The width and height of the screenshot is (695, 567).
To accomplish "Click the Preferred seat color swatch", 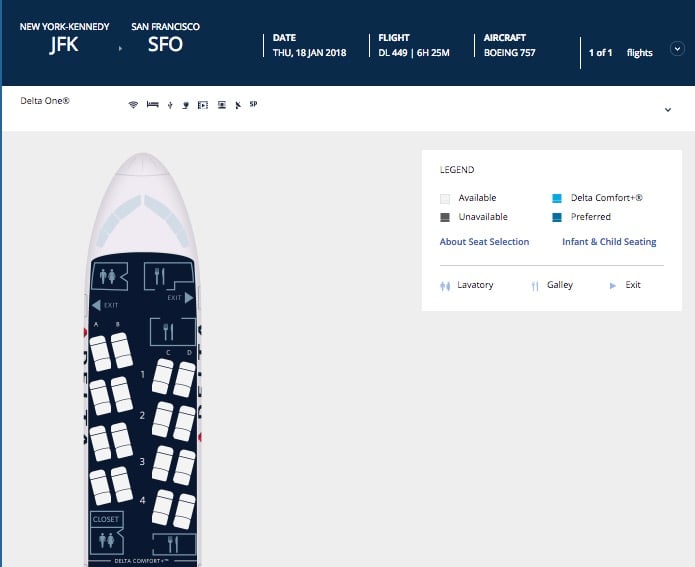I will tap(557, 217).
